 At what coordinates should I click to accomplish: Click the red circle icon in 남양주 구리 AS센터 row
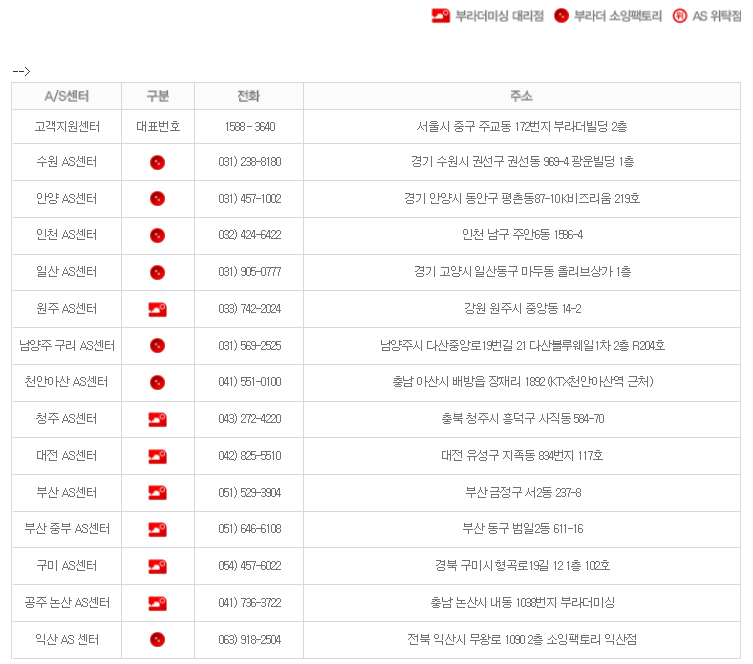(158, 346)
